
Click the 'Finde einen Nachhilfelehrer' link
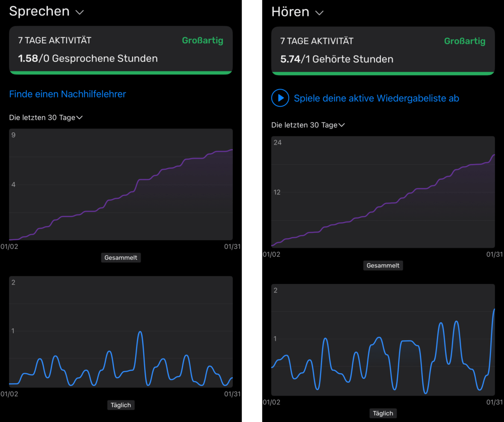(68, 94)
